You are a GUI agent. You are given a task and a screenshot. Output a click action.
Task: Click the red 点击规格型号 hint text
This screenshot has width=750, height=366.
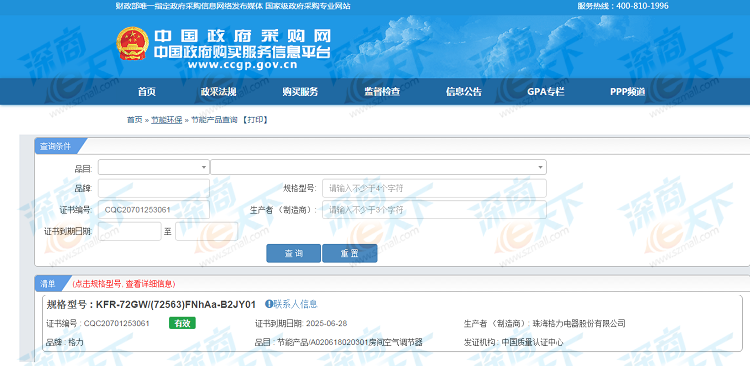point(124,284)
